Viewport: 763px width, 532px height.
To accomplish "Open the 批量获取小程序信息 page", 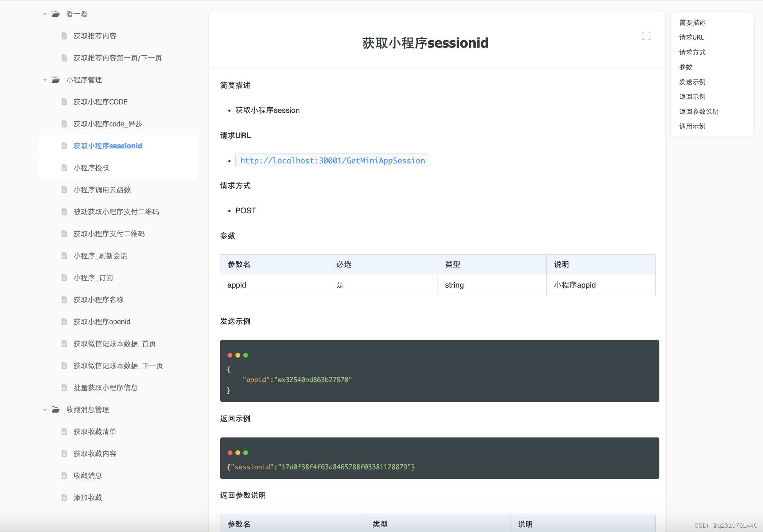I will coord(106,388).
